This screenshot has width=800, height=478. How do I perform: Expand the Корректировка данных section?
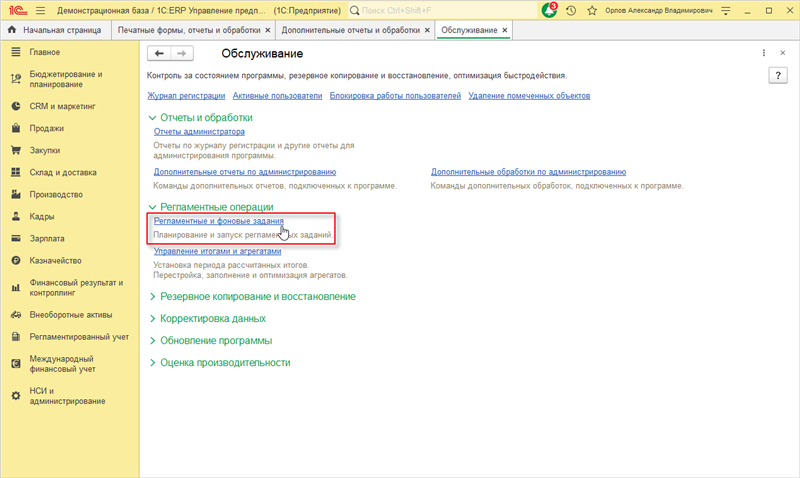pyautogui.click(x=212, y=318)
